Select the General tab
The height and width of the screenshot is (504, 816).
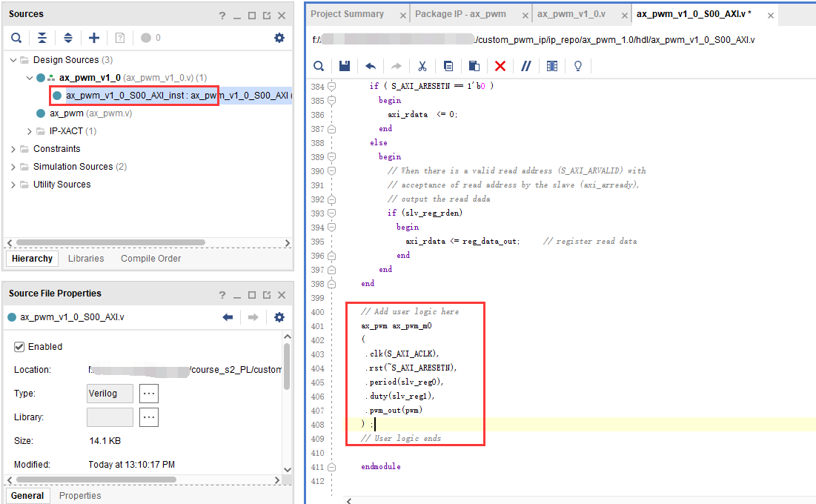tap(27, 496)
